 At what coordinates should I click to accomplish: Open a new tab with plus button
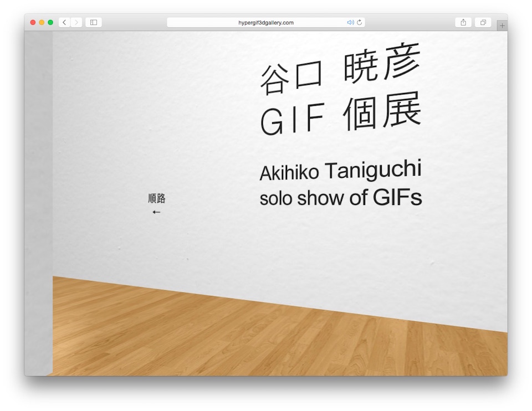click(502, 25)
